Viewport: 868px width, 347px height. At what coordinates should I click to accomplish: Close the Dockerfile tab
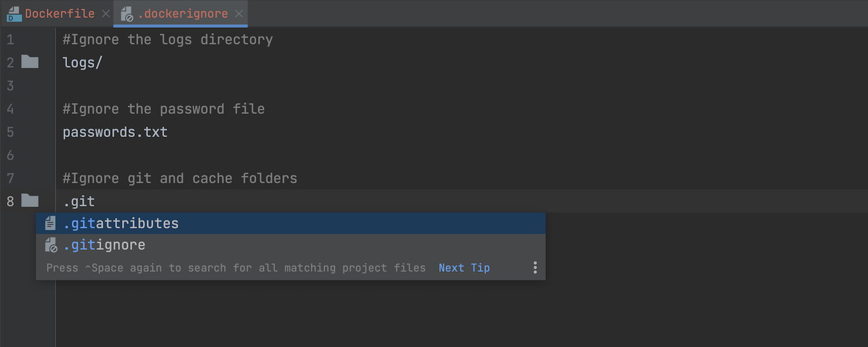(x=106, y=14)
